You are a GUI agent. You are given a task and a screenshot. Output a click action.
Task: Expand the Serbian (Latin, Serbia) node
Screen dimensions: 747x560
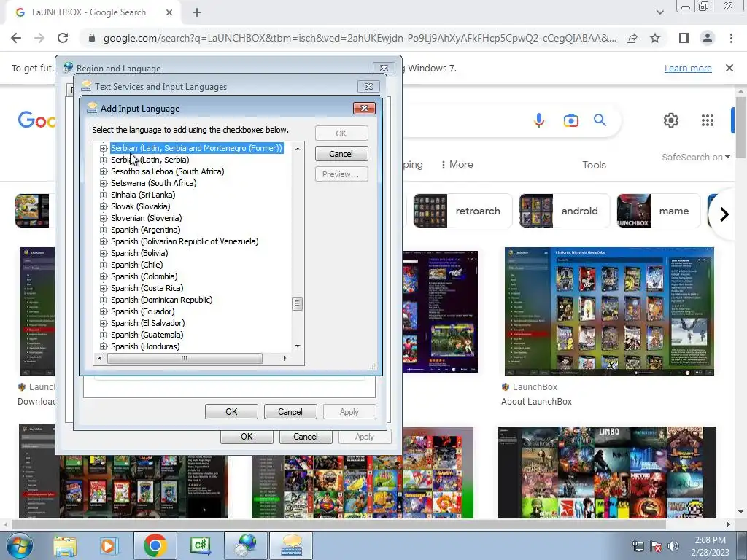(103, 160)
